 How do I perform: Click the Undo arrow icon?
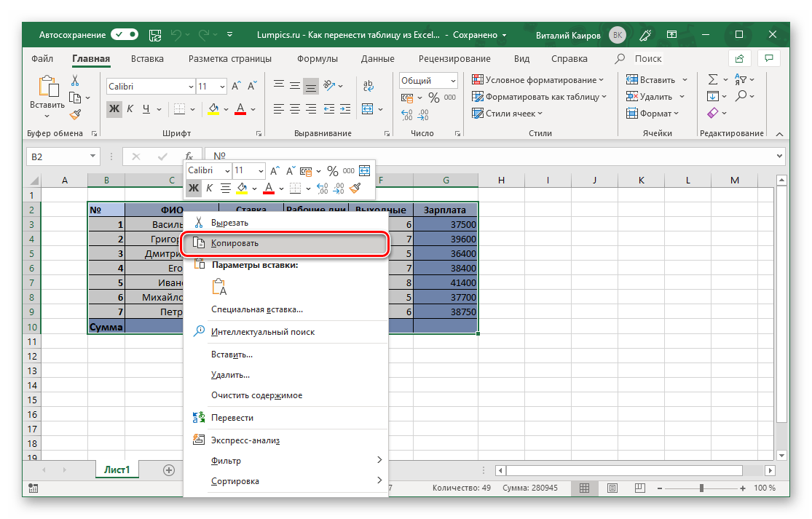[x=176, y=35]
